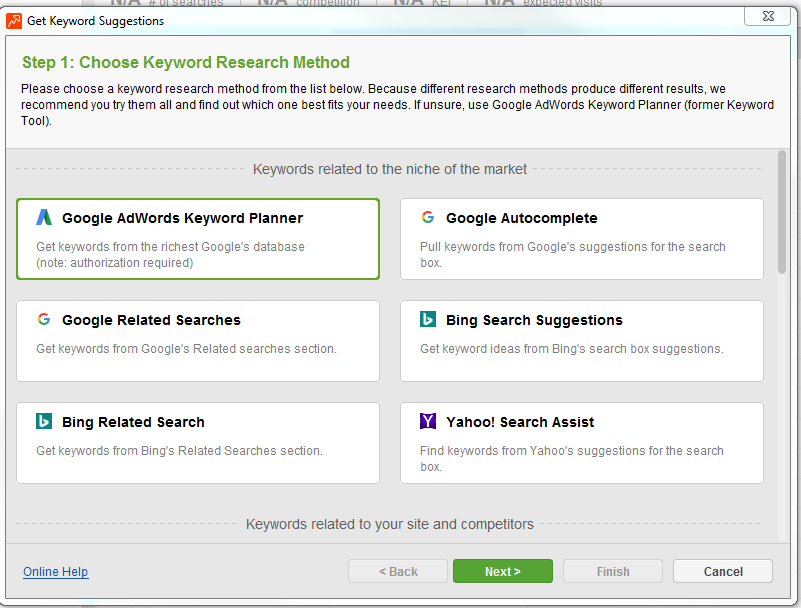The image size is (801, 608).
Task: Pick the Yahoo! Search Assist method title
Action: tap(520, 422)
